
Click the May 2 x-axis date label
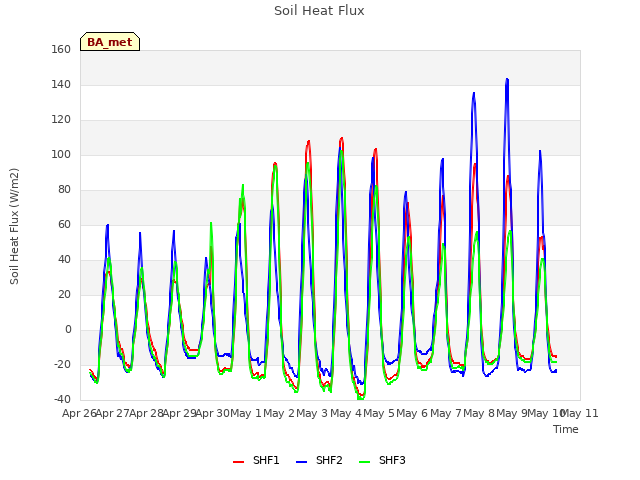279,413
